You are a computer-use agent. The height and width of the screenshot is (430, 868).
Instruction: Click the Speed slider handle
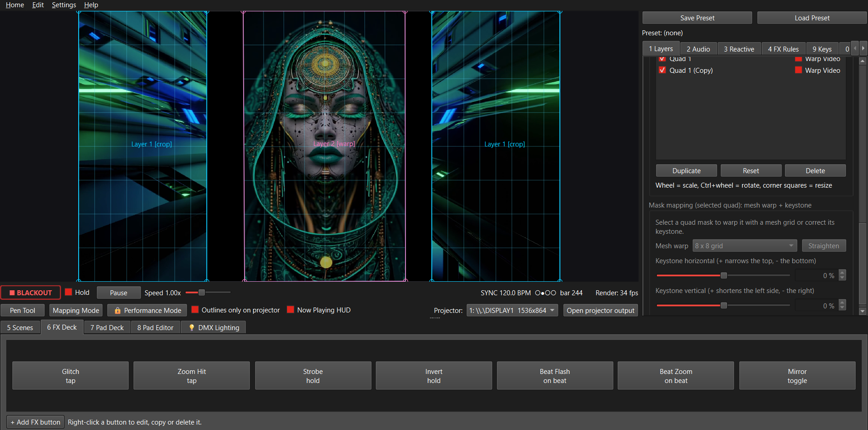(x=202, y=293)
